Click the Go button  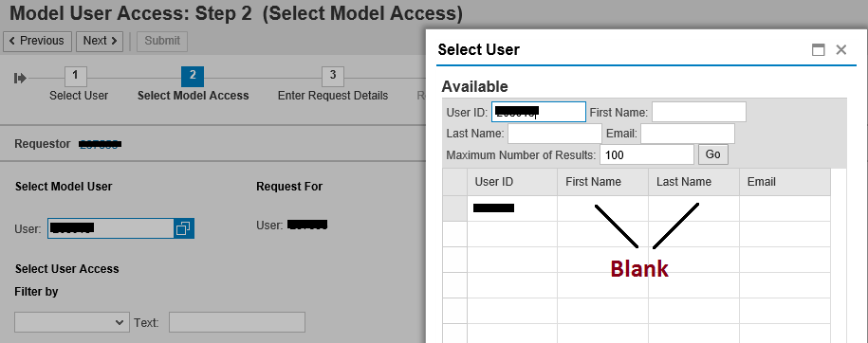(x=713, y=154)
